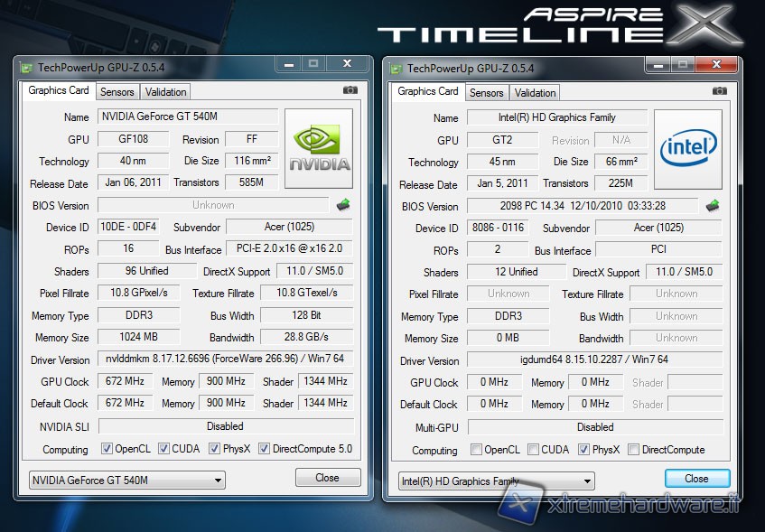This screenshot has width=765, height=532.
Task: Click the camera screenshot icon in Intel window
Action: click(x=720, y=91)
